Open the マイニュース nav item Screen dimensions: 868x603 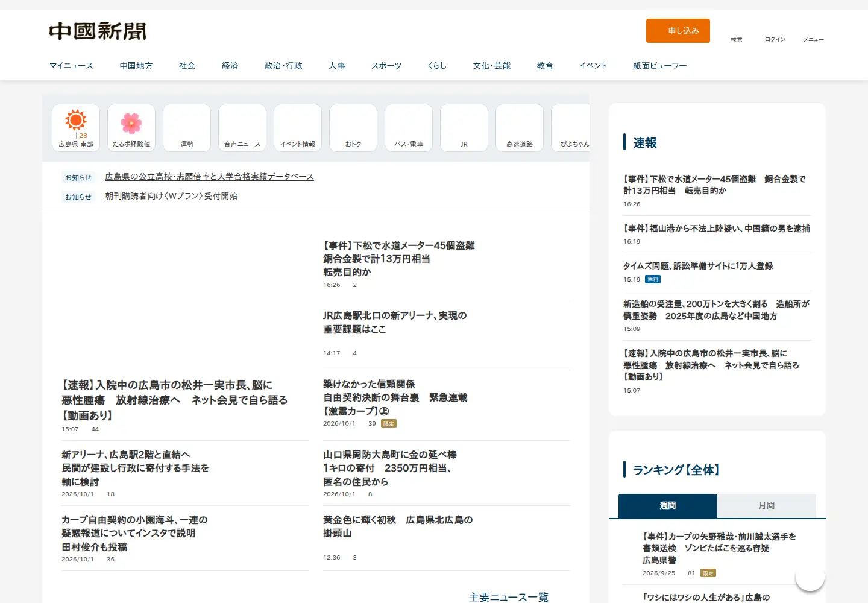coord(71,66)
